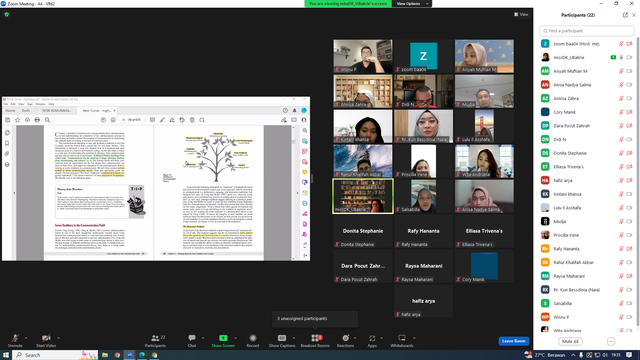Switch to Home tab in shared Acrobat window
Image resolution: width=640 pixels, height=360 pixels.
[10, 111]
